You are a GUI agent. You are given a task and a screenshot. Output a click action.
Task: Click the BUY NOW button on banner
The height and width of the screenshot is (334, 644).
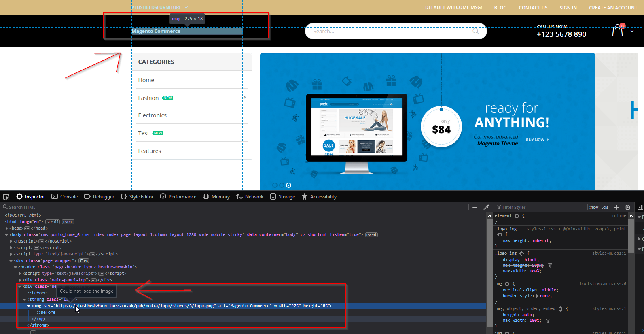537,140
